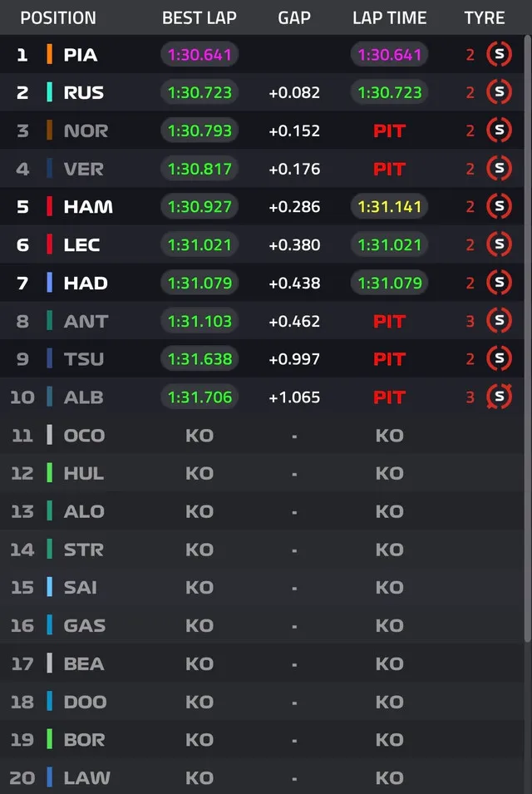The height and width of the screenshot is (794, 532).
Task: Click LEC's 1:31.021 best lap time
Action: [199, 244]
